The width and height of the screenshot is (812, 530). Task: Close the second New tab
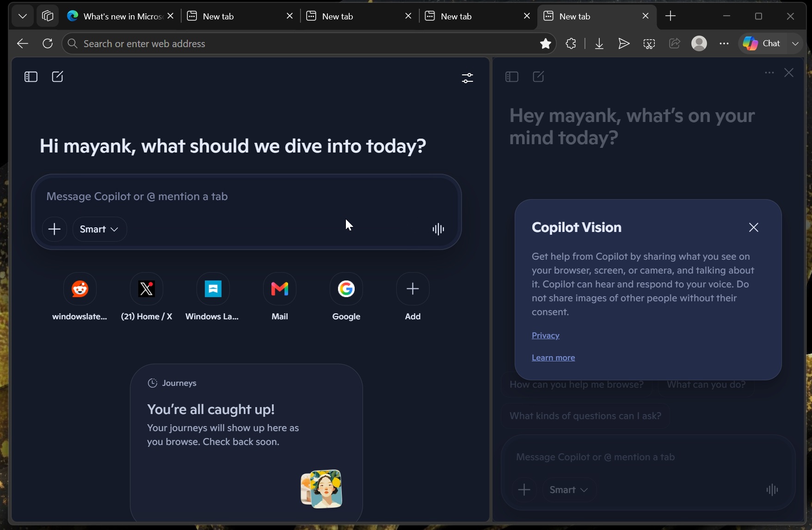[x=290, y=16]
